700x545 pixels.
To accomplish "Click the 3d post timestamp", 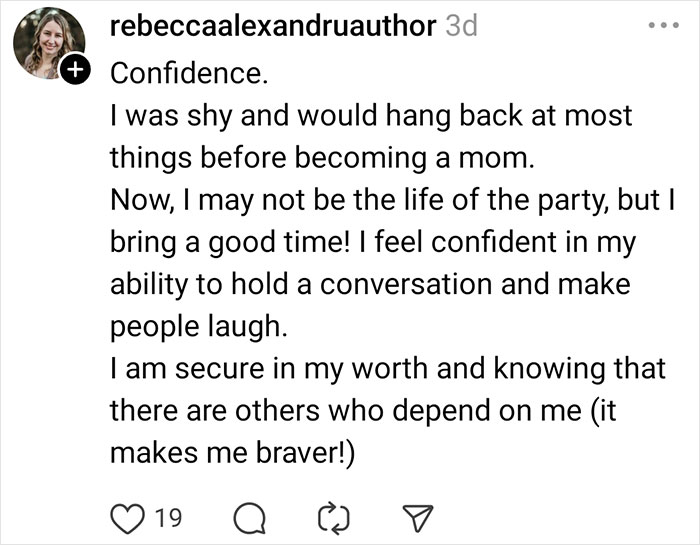I will [x=461, y=26].
